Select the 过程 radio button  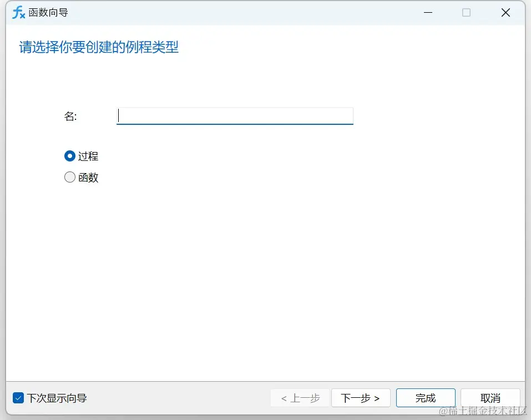(x=70, y=156)
